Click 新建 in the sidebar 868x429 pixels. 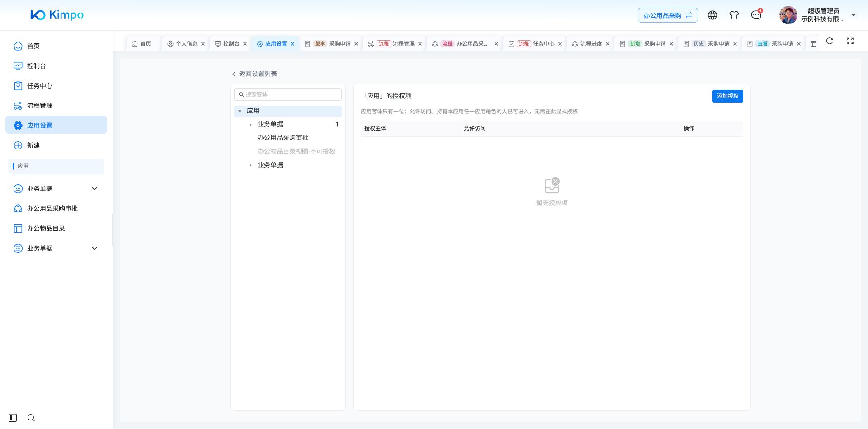coord(57,145)
